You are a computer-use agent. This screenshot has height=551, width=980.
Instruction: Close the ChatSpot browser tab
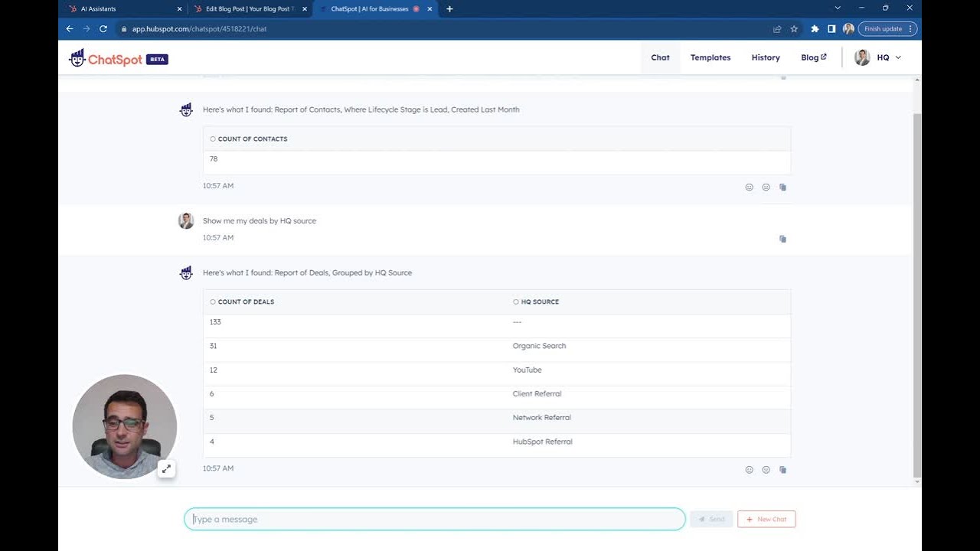tap(430, 9)
